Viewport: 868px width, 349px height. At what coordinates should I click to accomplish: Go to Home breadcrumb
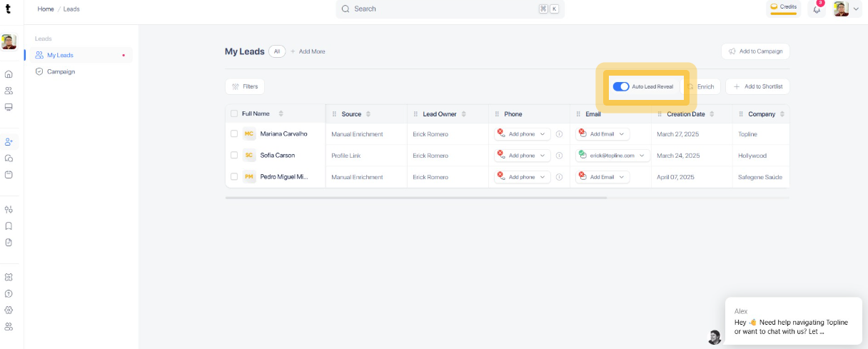pos(46,9)
